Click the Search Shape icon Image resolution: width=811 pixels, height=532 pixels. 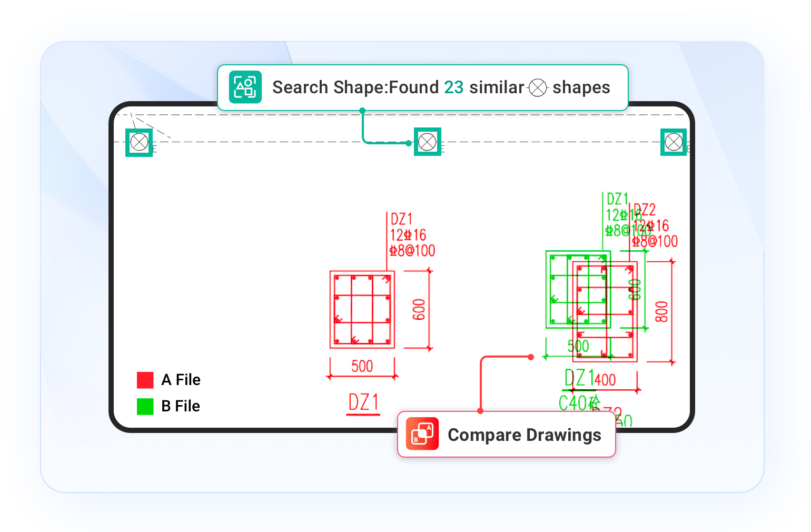point(245,87)
